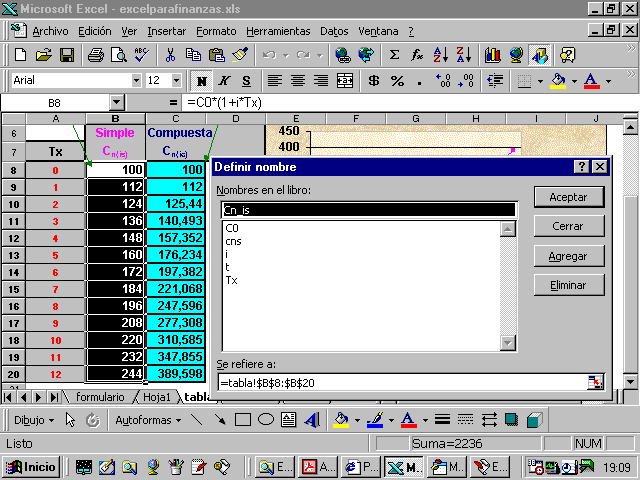Apply line color in Drawing toolbar
This screenshot has width=640, height=480.
(375, 420)
